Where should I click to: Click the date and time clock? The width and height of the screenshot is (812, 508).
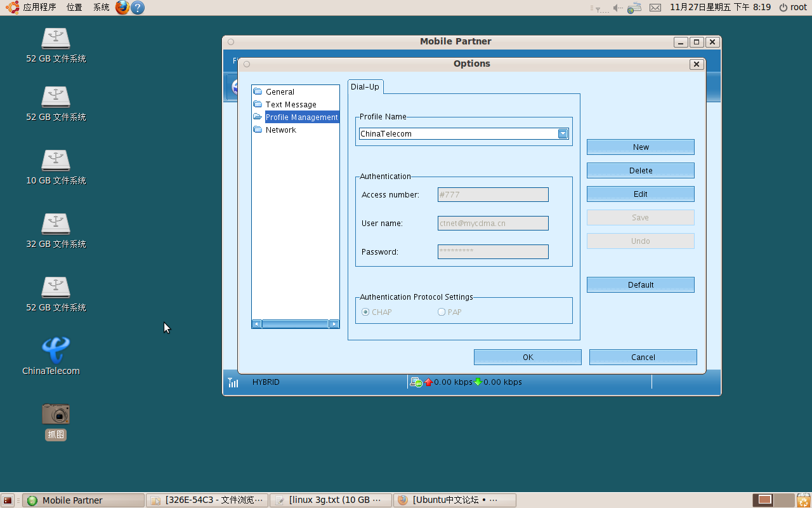tap(721, 8)
